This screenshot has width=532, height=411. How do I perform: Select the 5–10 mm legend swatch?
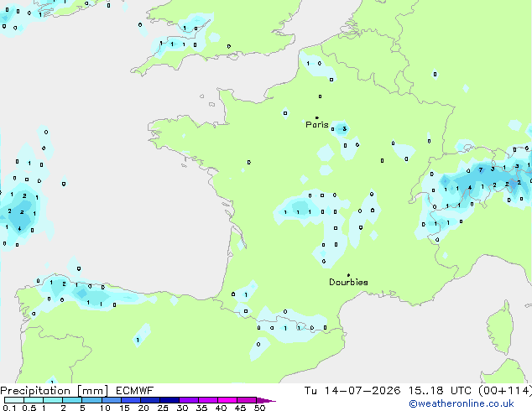pyautogui.click(x=91, y=400)
